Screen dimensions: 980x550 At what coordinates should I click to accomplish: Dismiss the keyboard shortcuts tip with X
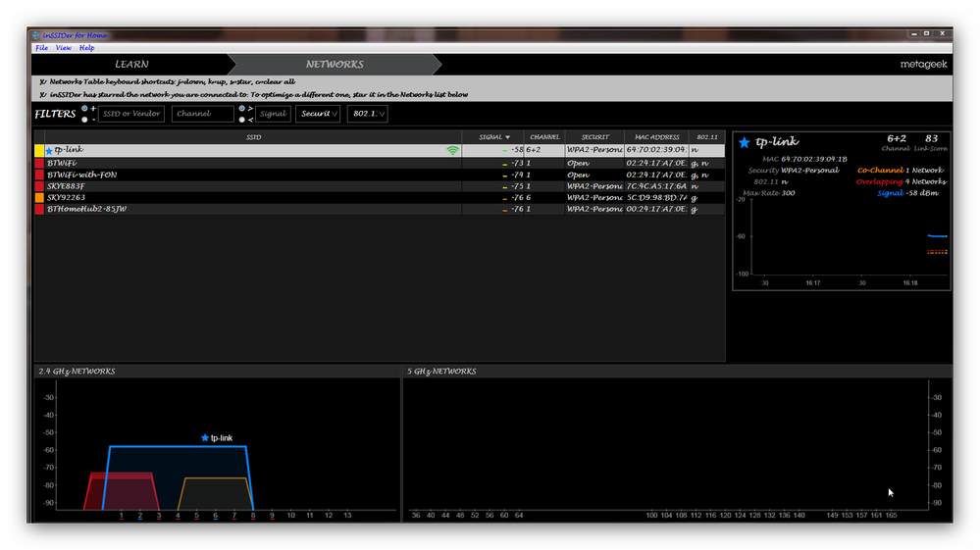click(42, 82)
